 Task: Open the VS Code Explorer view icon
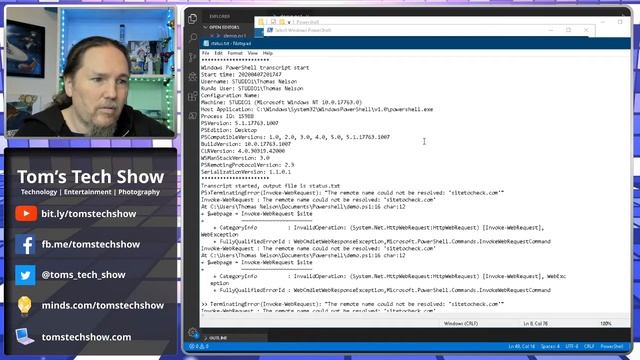tap(193, 18)
